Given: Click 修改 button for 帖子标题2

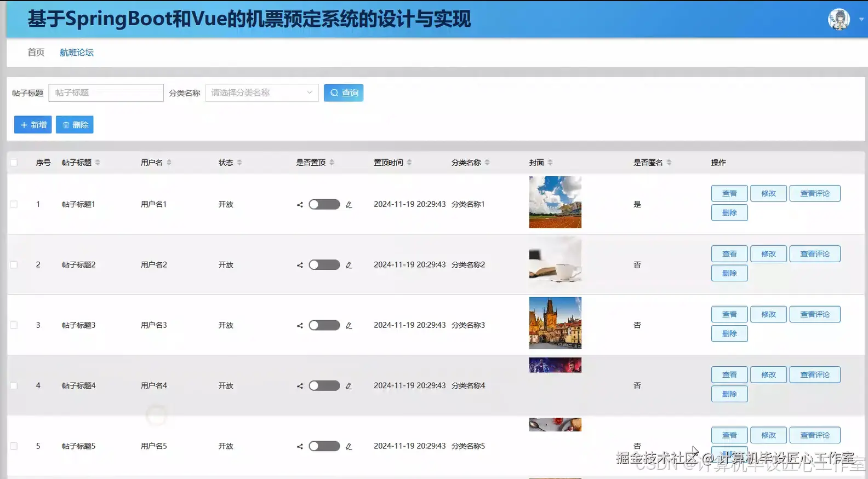Looking at the screenshot, I should point(768,254).
